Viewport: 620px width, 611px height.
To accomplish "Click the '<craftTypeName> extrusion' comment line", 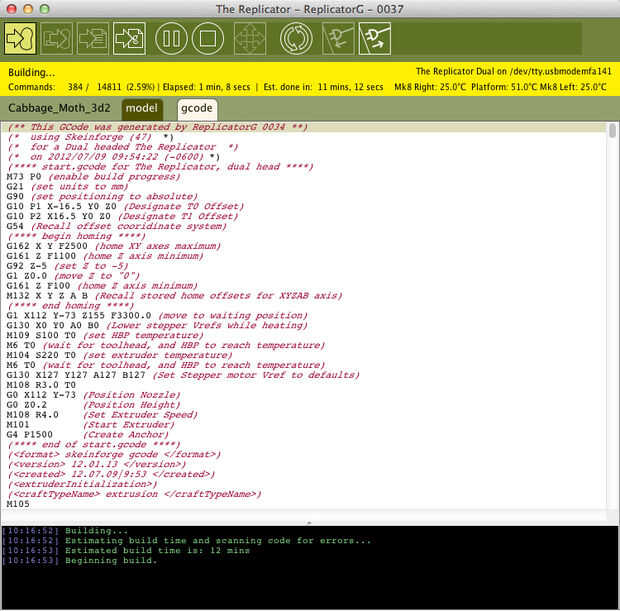I will 134,494.
